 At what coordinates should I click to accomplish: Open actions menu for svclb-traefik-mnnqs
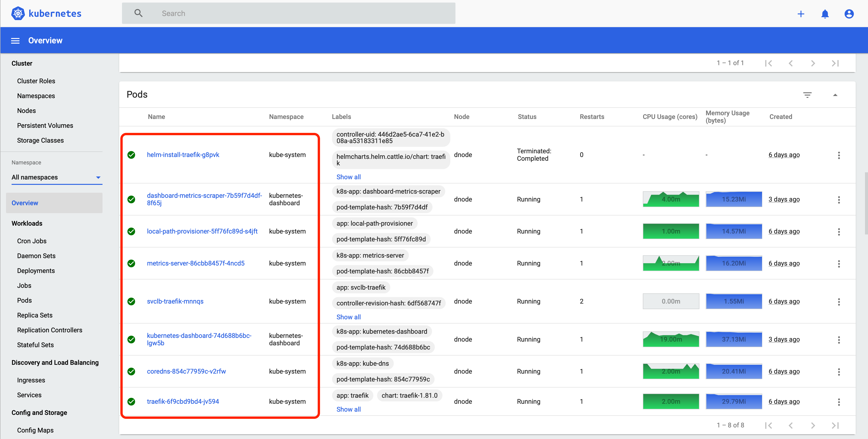click(839, 301)
